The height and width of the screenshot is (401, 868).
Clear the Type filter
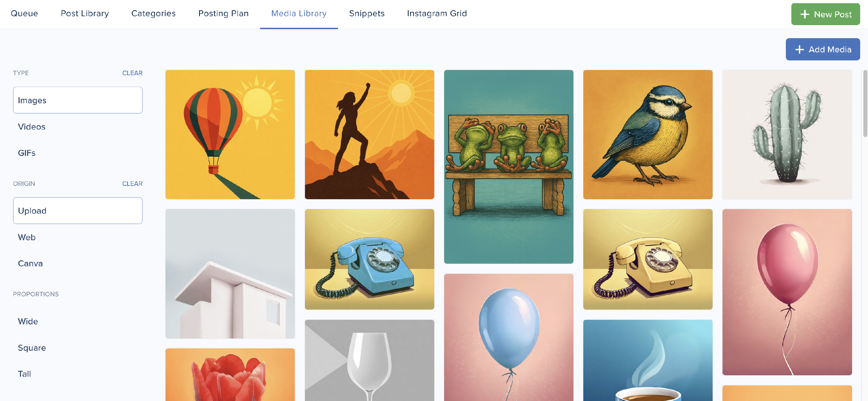pos(132,73)
